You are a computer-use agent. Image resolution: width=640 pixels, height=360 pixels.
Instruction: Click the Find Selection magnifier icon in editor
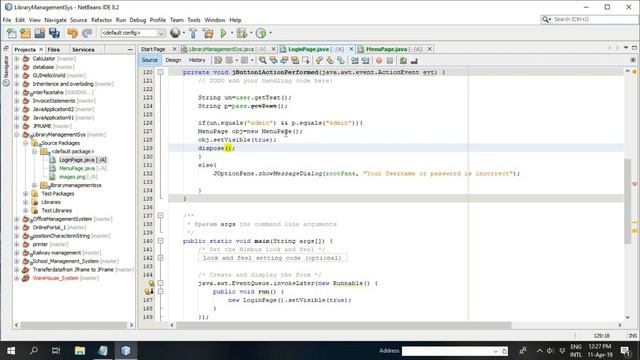262,60
